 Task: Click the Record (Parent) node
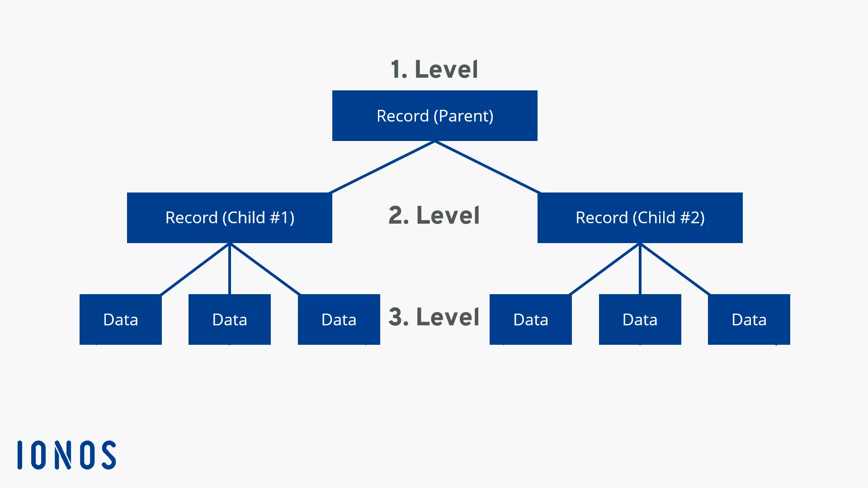434,115
